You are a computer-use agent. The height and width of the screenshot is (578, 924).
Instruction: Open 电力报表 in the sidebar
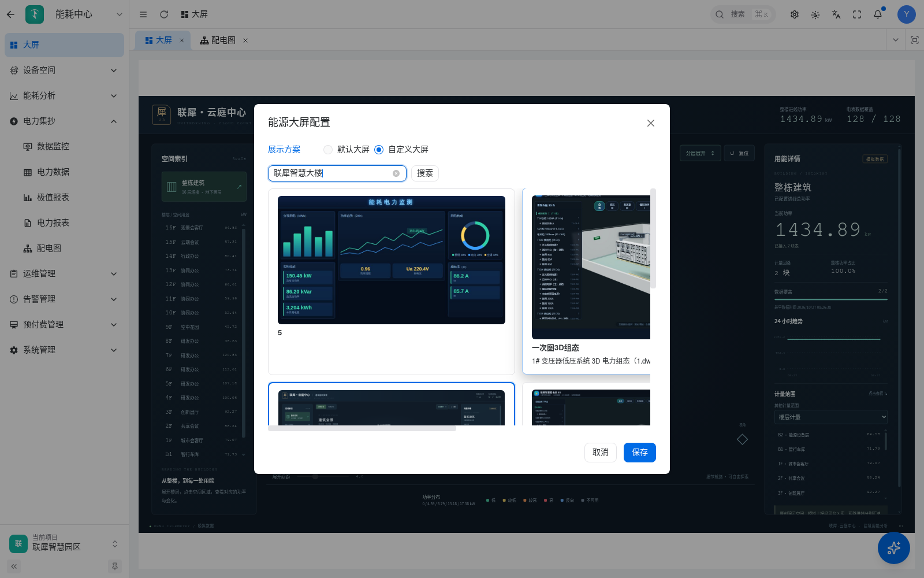(64, 223)
